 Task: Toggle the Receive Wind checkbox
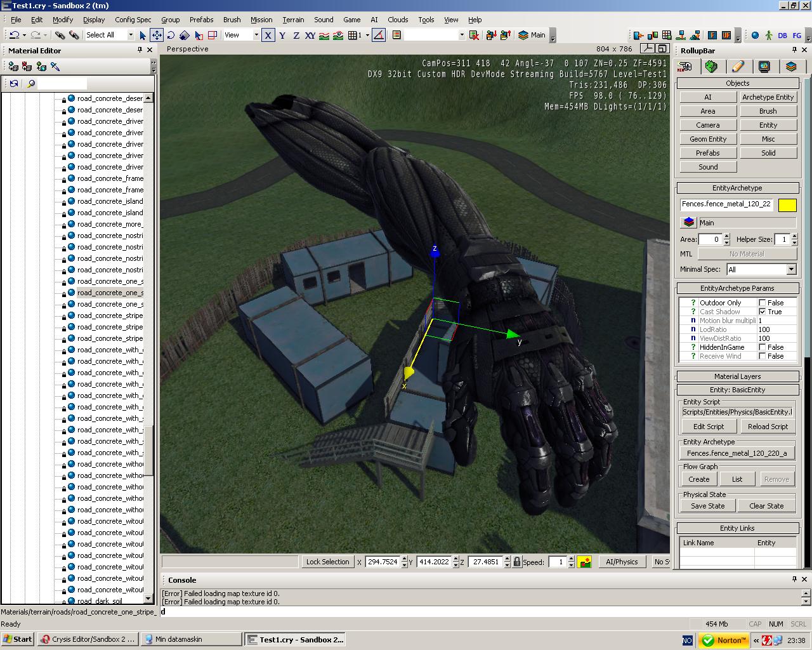pos(762,356)
